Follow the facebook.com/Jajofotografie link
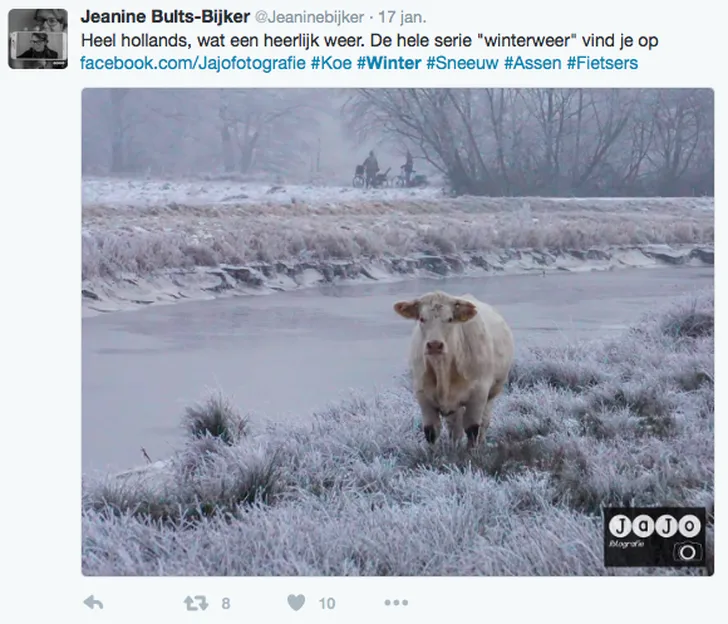This screenshot has width=728, height=624. tap(193, 63)
